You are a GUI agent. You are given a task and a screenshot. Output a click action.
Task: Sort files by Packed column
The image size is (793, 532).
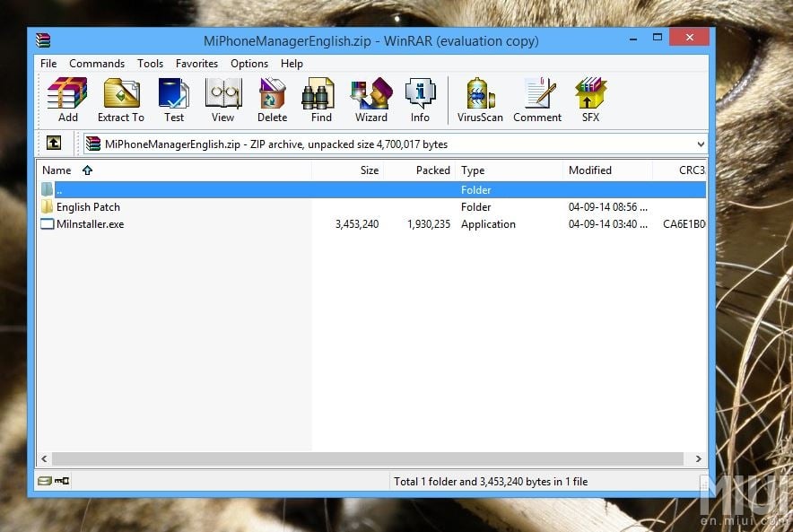tap(420, 170)
